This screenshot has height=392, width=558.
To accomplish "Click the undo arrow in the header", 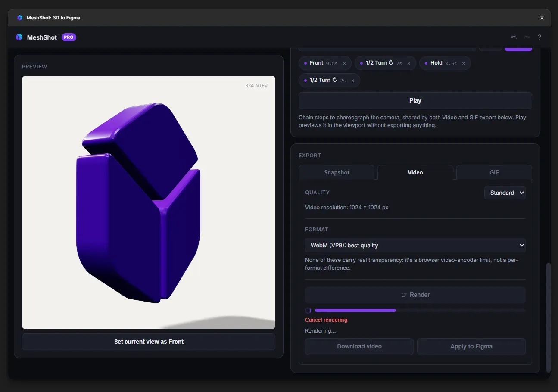I will (x=514, y=37).
